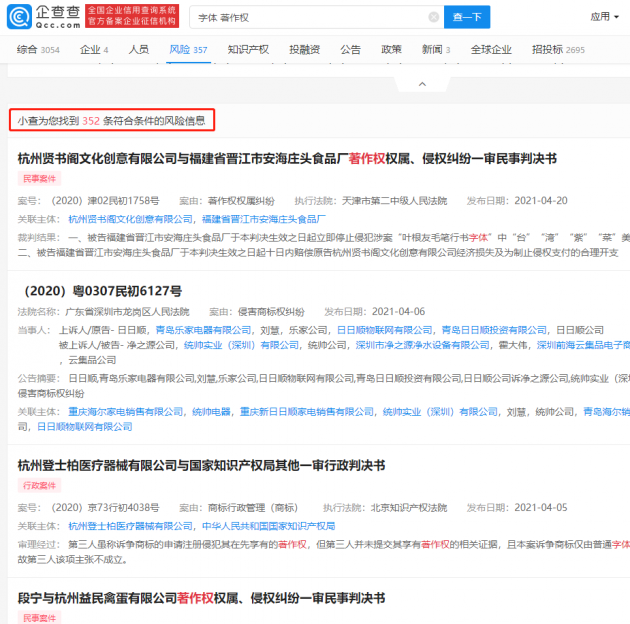This screenshot has width=630, height=624.
Task: Open 统帅实业（深圳）有限公司 link in 关联主体 row
Action: tap(440, 412)
